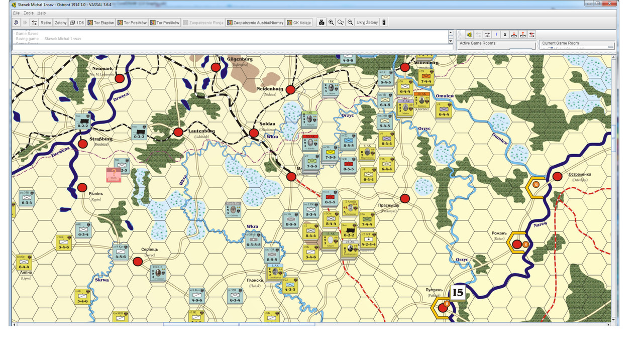Open Zaopatrzenie Austria/Niemcy supply chart
Image resolution: width=643 pixels, height=364 pixels.
[x=255, y=23]
